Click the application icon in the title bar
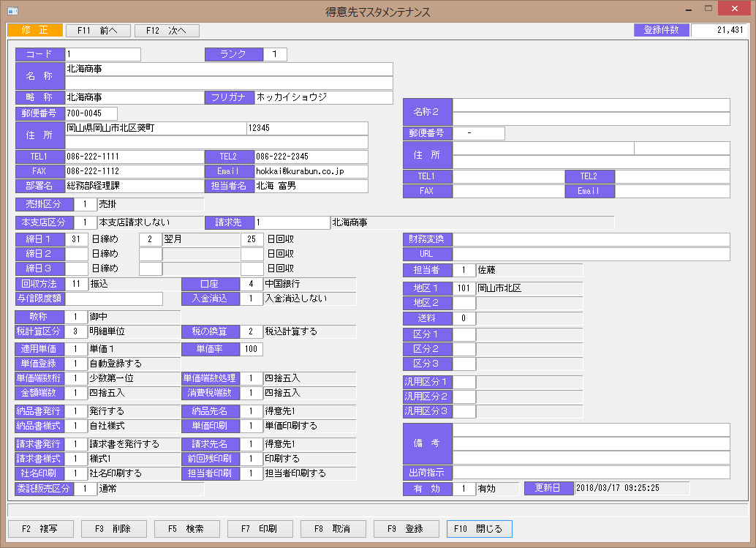756x548 pixels. pos(13,11)
